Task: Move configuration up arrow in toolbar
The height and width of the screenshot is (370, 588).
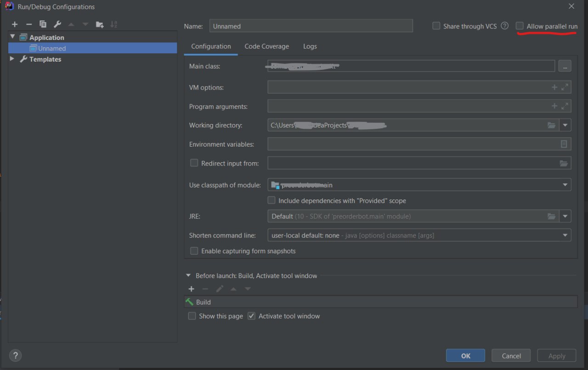Action: [x=71, y=24]
